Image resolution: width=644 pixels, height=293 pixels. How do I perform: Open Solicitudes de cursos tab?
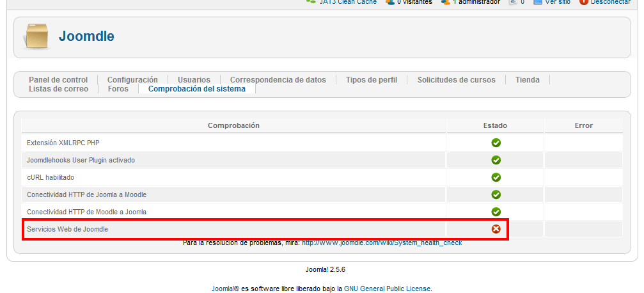(456, 80)
